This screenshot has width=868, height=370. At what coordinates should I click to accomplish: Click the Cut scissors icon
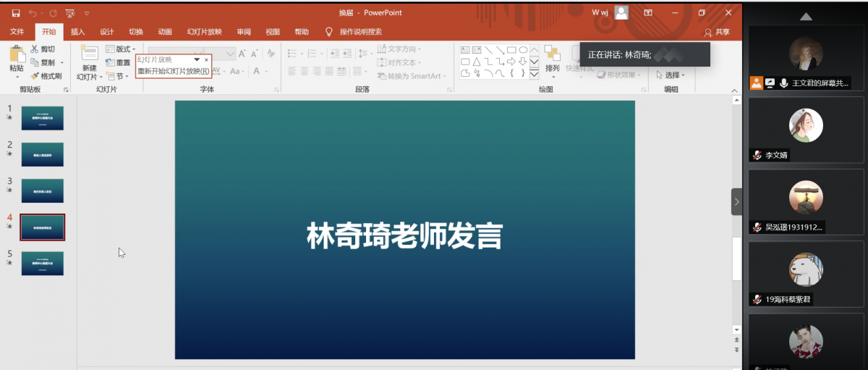(35, 49)
